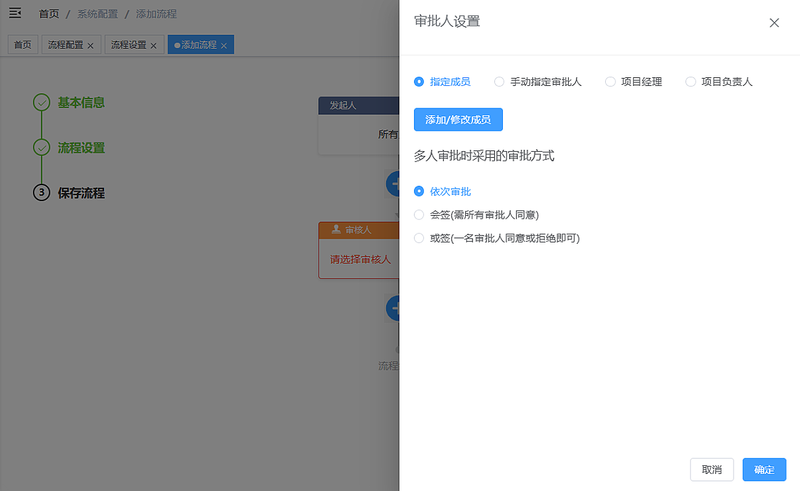
Task: Click the 添加/修改成员 button
Action: 458,119
